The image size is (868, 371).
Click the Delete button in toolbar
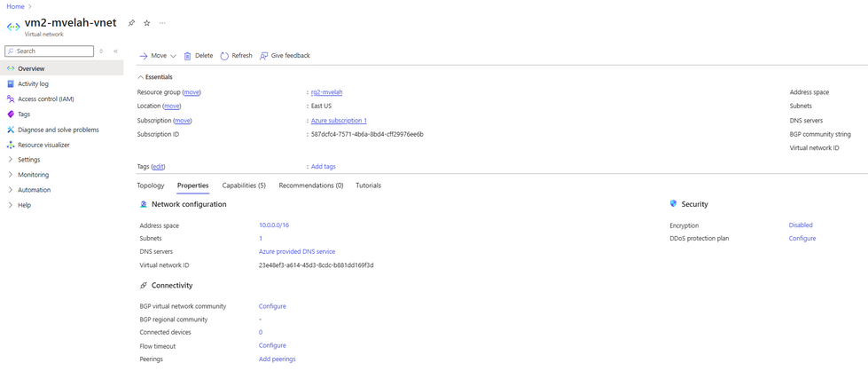[x=199, y=55]
